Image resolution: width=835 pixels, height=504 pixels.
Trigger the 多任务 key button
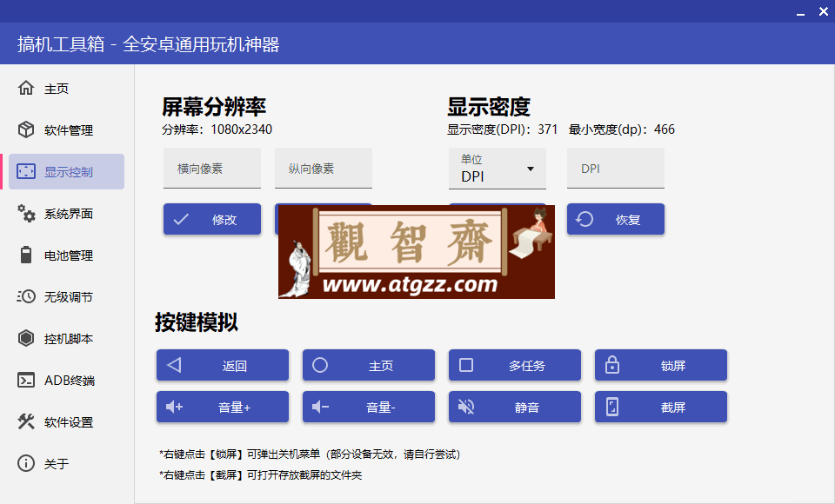coord(514,365)
